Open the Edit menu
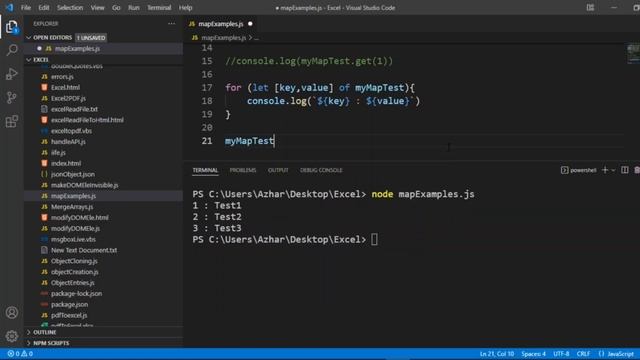640x360 pixels. click(x=44, y=8)
